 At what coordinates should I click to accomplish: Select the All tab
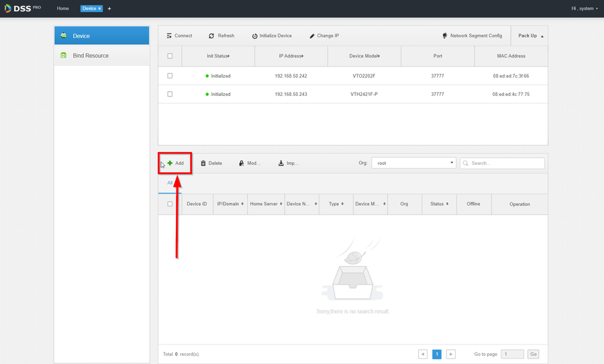coord(170,183)
